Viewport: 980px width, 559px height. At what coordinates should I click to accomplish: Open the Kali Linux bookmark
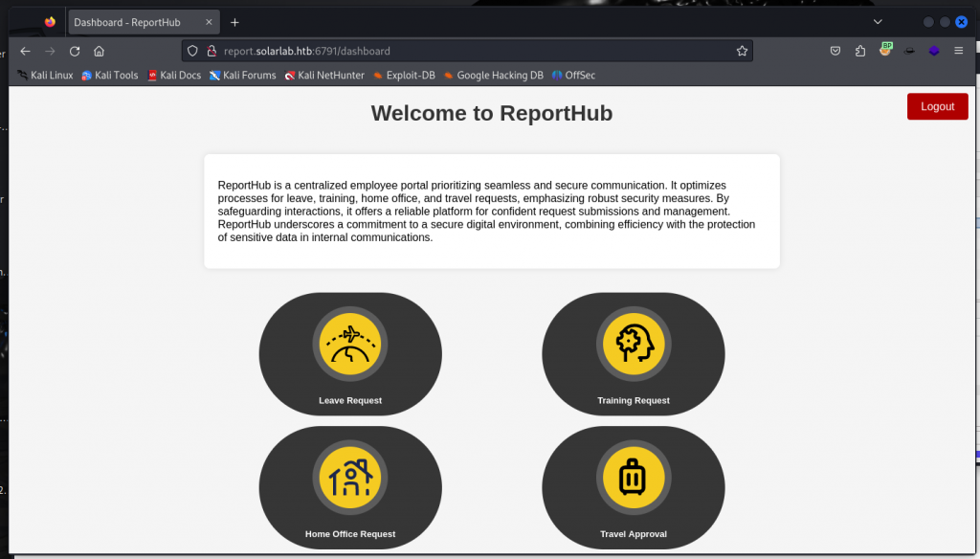coord(45,75)
